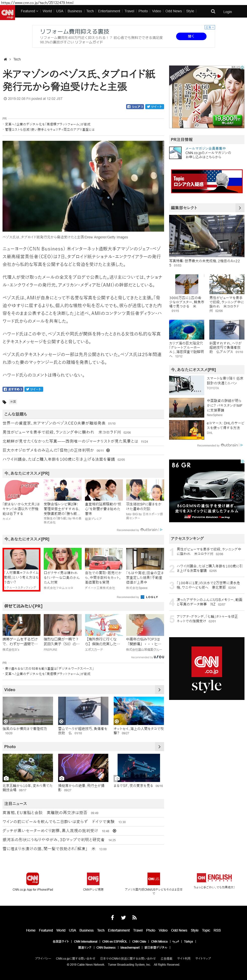Screen dimensions: 247x980
Task: Open the search magnifier icon
Action: pos(213,11)
